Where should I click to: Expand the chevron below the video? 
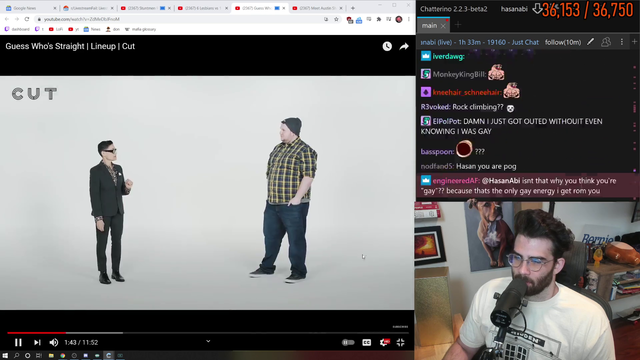208,341
